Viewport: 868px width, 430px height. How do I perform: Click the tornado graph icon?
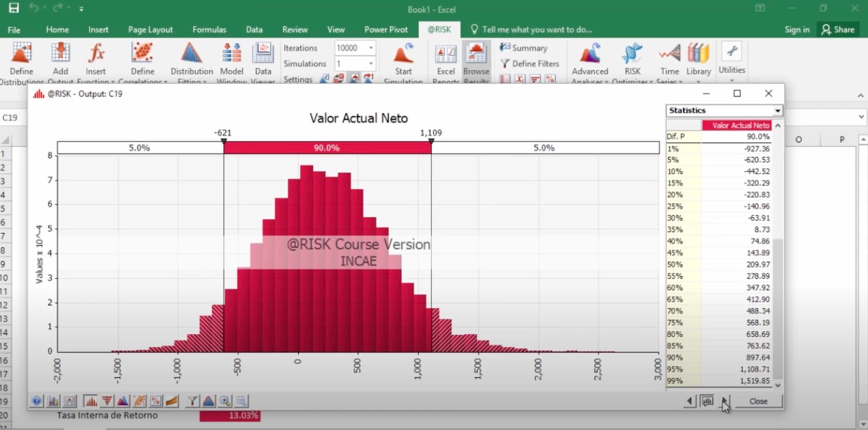[107, 401]
